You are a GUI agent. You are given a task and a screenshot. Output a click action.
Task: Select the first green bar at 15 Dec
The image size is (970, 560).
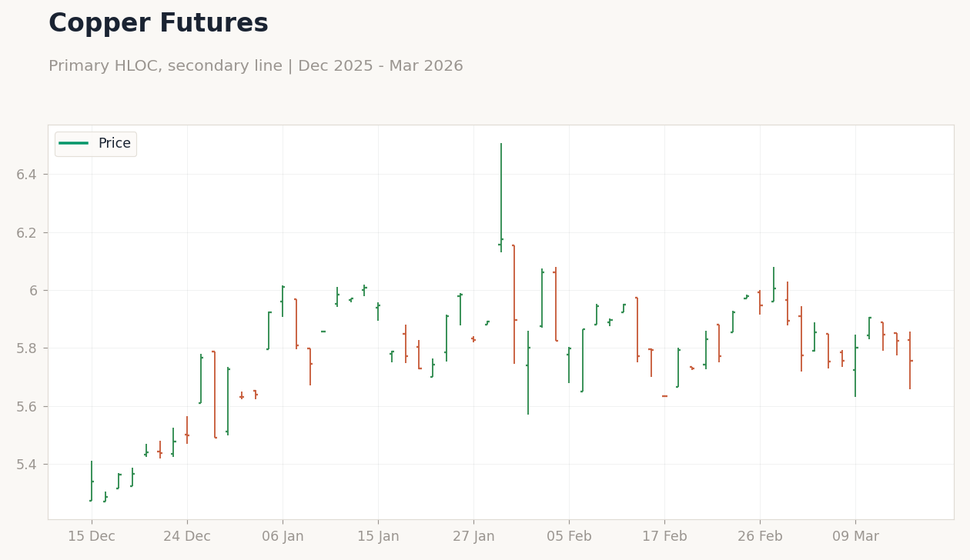coord(92,482)
